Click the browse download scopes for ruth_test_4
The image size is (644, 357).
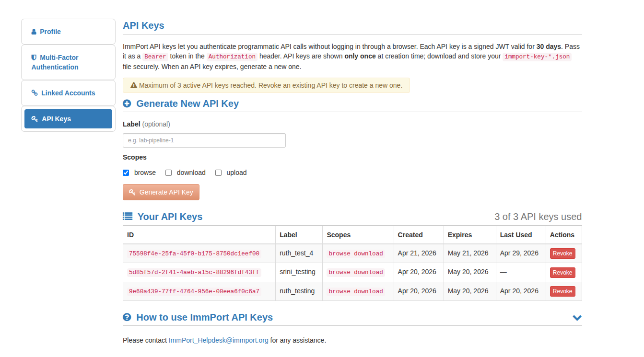[356, 253]
